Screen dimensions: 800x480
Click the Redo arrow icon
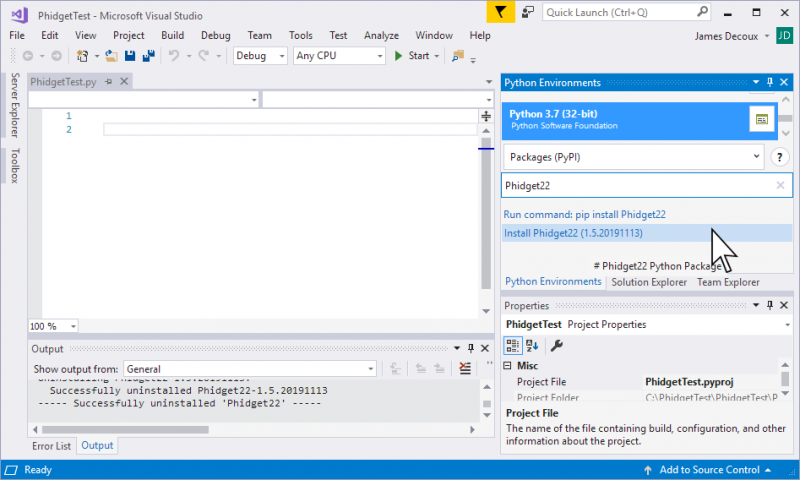pos(204,56)
